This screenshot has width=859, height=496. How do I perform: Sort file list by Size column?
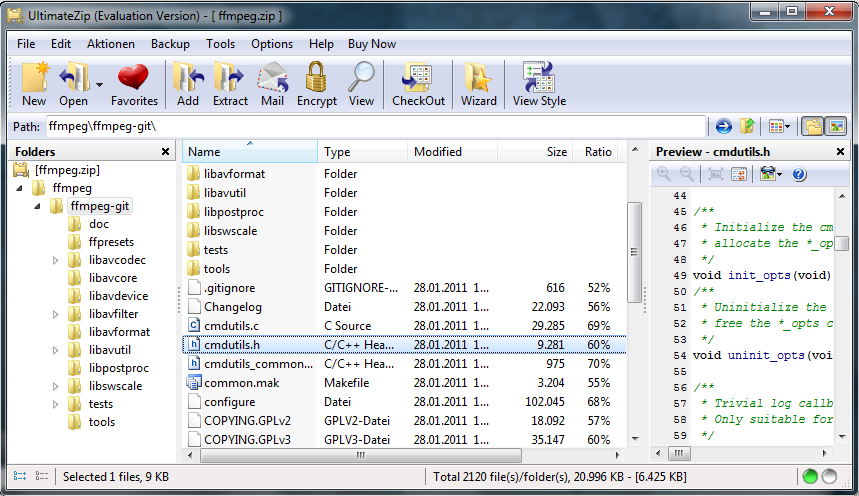tap(535, 152)
